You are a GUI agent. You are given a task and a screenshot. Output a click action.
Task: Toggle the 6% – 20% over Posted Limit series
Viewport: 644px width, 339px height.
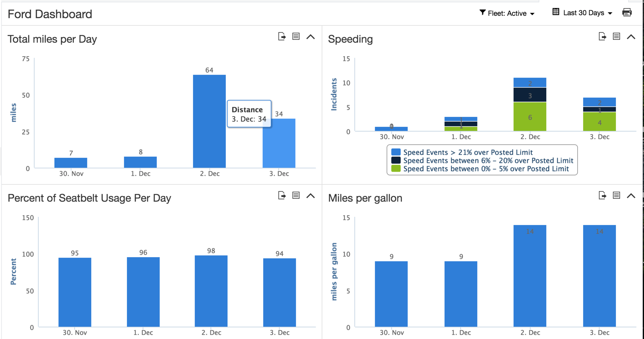click(x=488, y=160)
